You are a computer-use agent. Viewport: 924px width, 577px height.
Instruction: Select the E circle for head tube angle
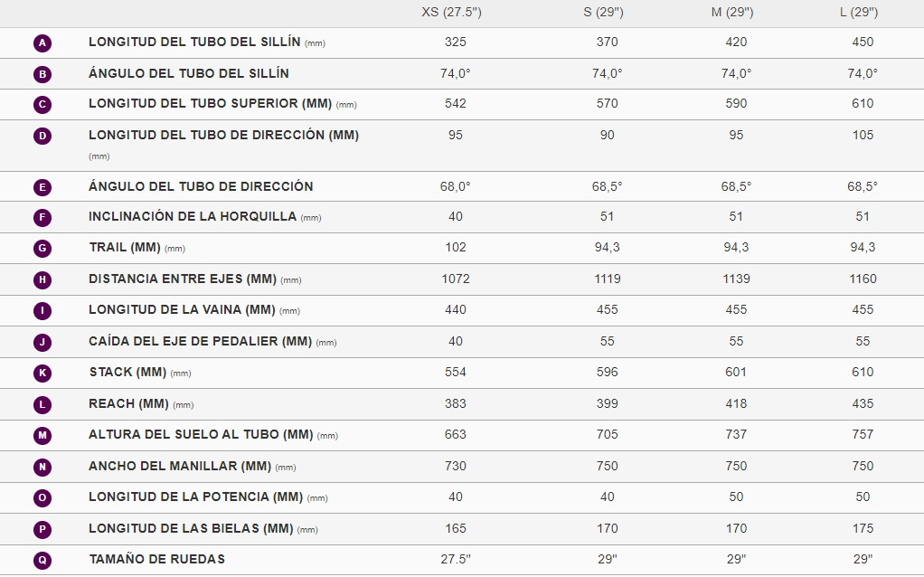[42, 187]
